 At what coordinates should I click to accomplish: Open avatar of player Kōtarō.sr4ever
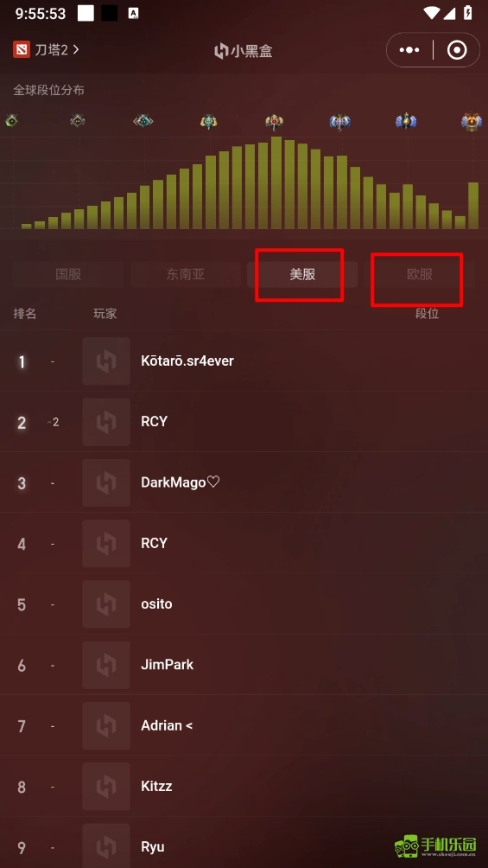(x=106, y=361)
